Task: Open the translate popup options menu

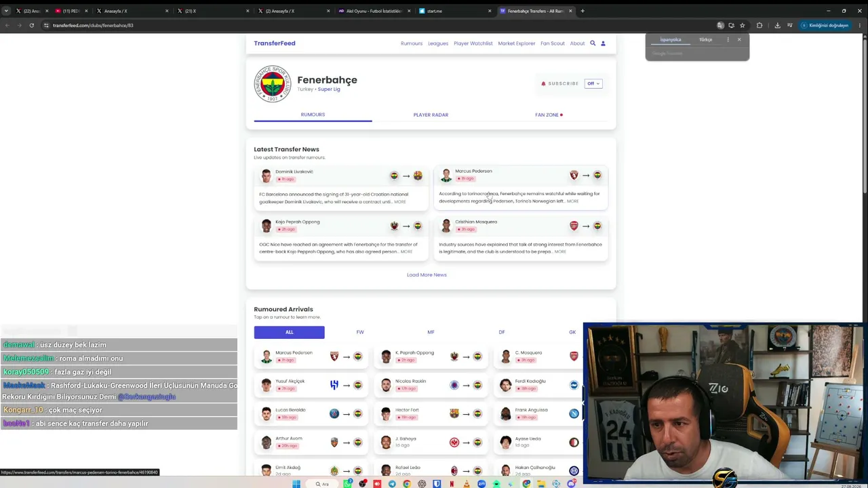Action: point(728,39)
